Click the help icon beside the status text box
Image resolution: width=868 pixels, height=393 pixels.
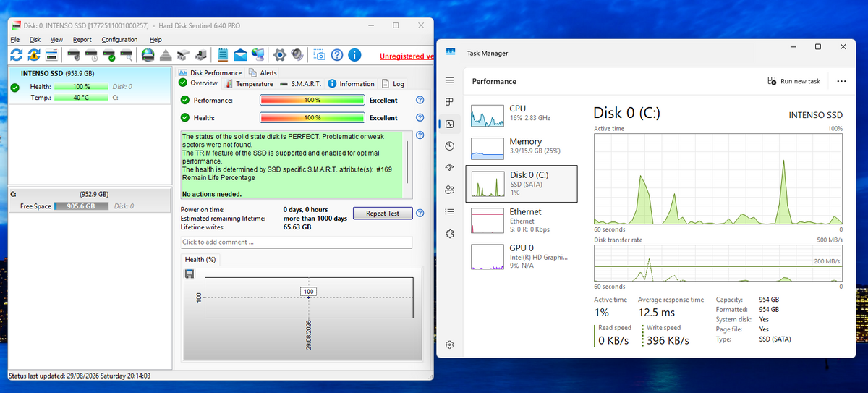(420, 135)
